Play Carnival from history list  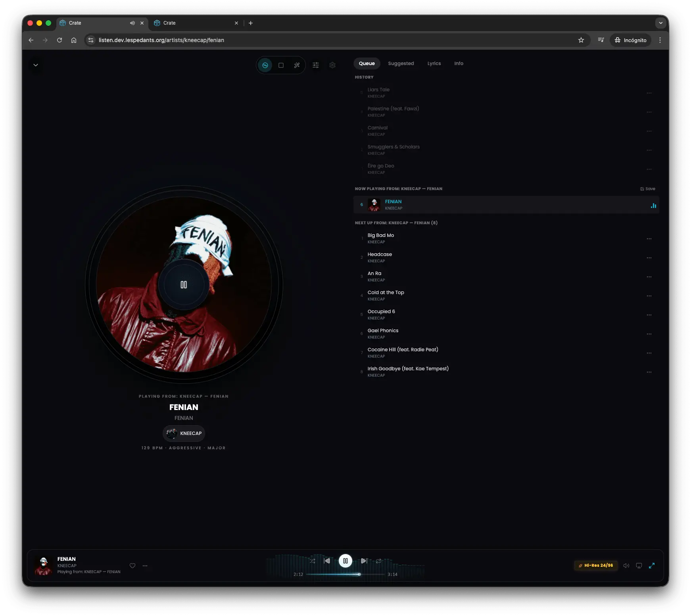tap(506, 131)
